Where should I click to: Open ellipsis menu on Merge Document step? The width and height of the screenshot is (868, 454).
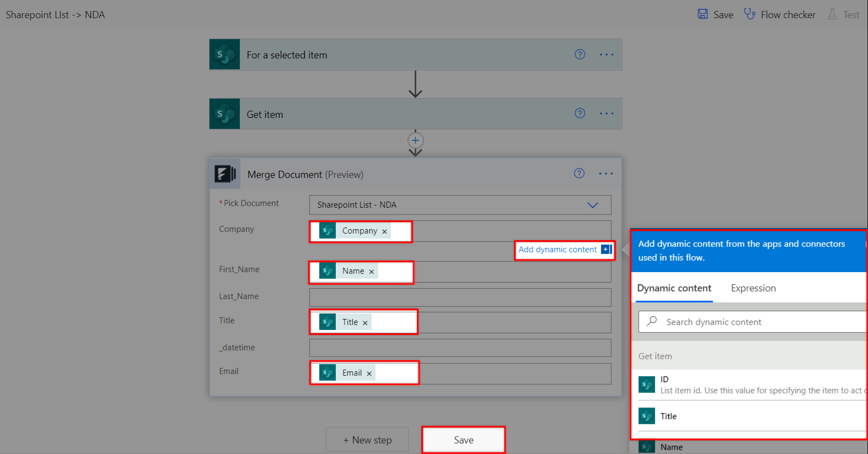606,174
